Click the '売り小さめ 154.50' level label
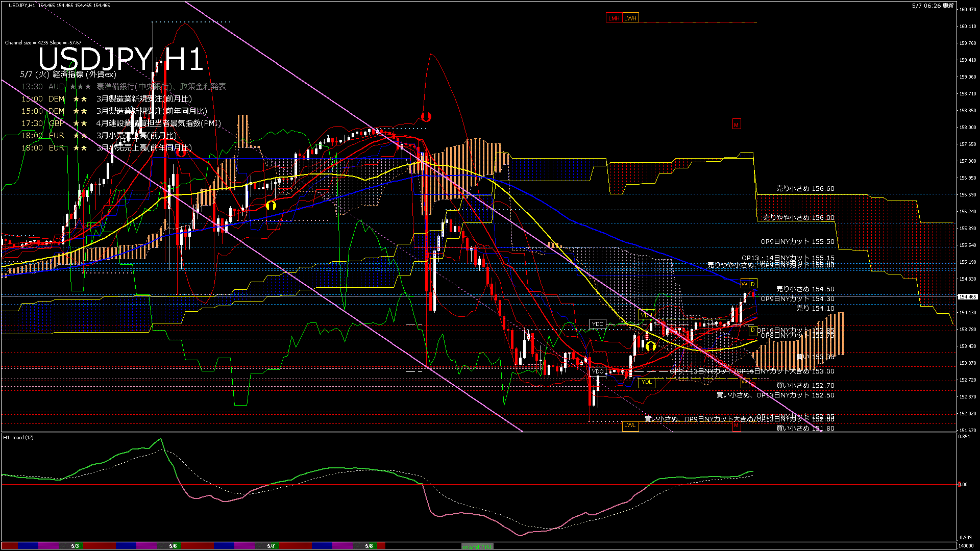Image resolution: width=980 pixels, height=551 pixels. click(x=805, y=289)
